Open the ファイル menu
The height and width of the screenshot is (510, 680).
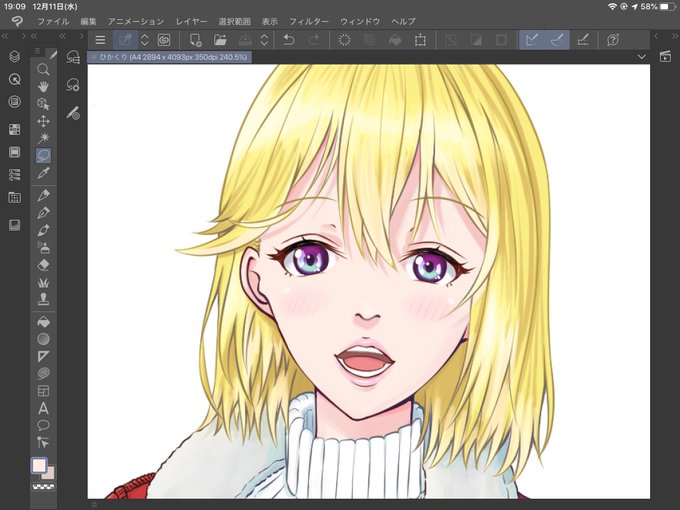click(x=53, y=21)
